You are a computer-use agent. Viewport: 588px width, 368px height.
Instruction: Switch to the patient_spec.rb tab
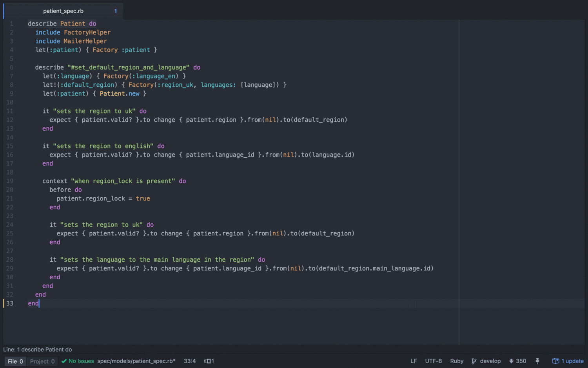[x=63, y=11]
